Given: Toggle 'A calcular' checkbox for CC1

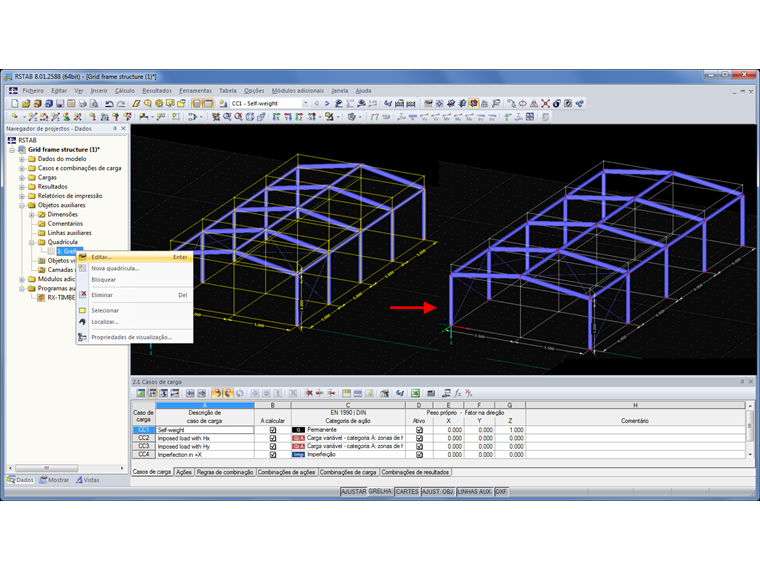Looking at the screenshot, I should [x=273, y=430].
